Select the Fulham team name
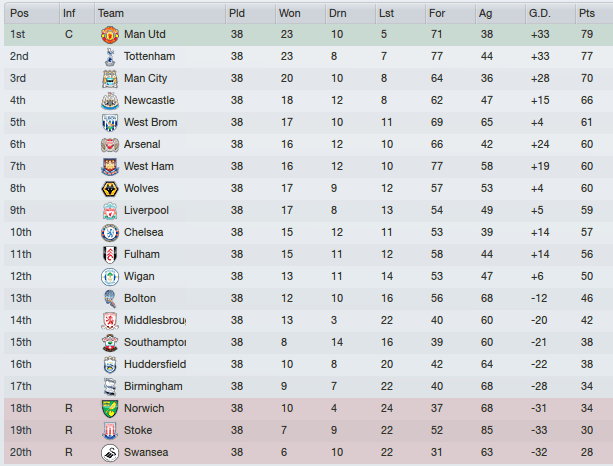This screenshot has width=613, height=466. 142,255
